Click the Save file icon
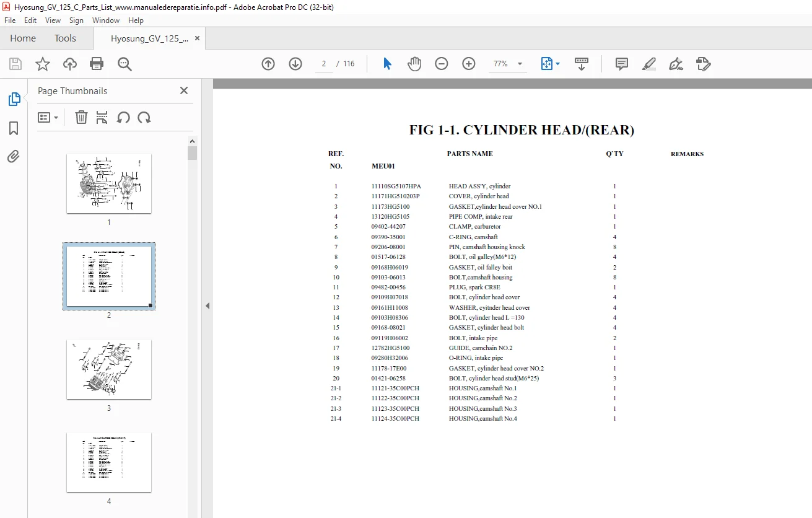Viewport: 812px width, 518px height. (x=15, y=64)
